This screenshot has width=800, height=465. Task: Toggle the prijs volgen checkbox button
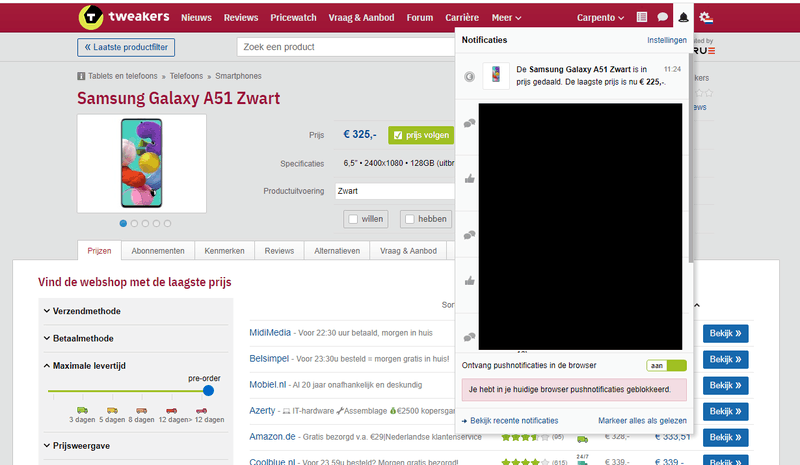tap(421, 135)
